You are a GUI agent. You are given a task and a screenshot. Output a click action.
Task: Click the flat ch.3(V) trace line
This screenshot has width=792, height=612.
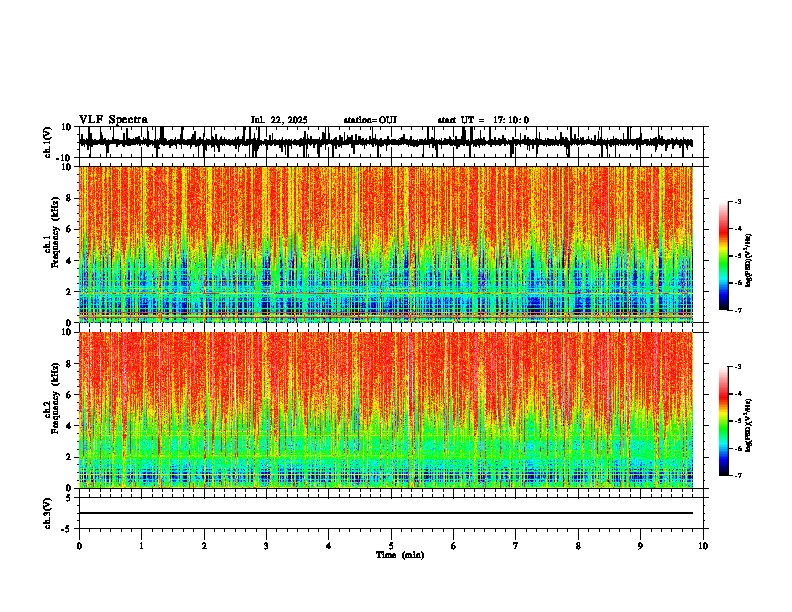click(386, 513)
